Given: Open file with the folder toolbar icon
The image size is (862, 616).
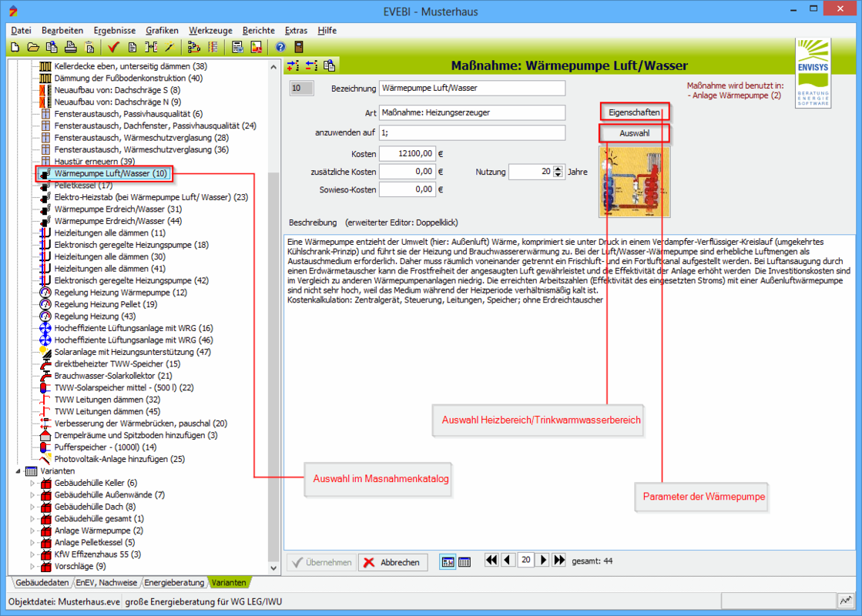Looking at the screenshot, I should (x=33, y=47).
